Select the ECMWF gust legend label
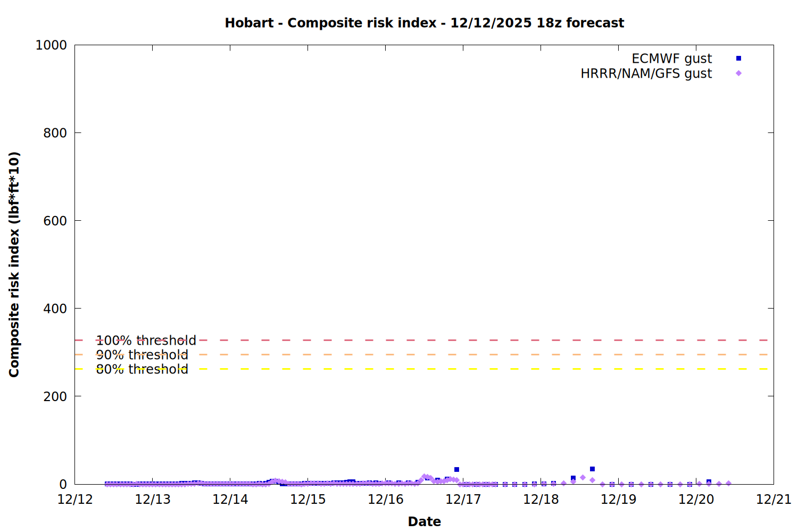The width and height of the screenshot is (798, 532). [x=671, y=59]
